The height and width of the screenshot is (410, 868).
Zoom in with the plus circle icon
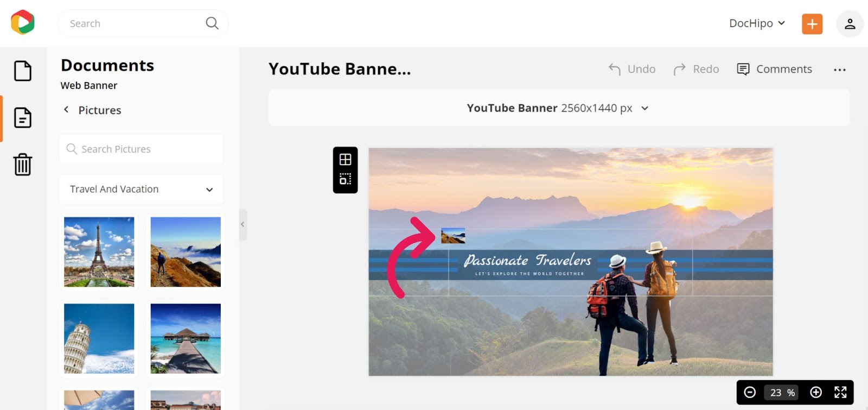816,392
